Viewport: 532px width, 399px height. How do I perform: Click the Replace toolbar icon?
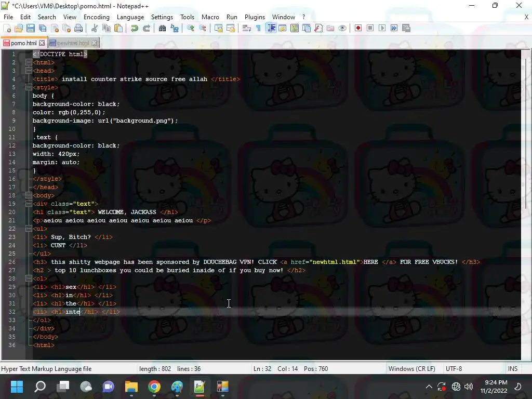175,28
